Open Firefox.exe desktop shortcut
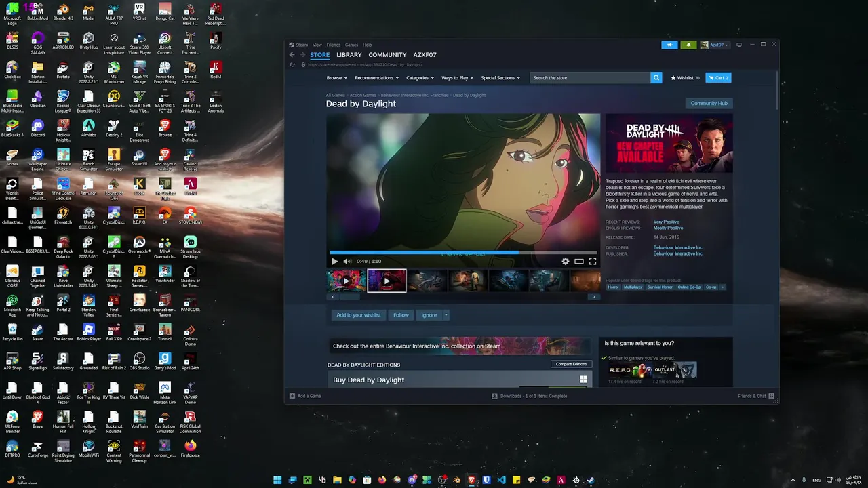The image size is (868, 488). pyautogui.click(x=190, y=449)
